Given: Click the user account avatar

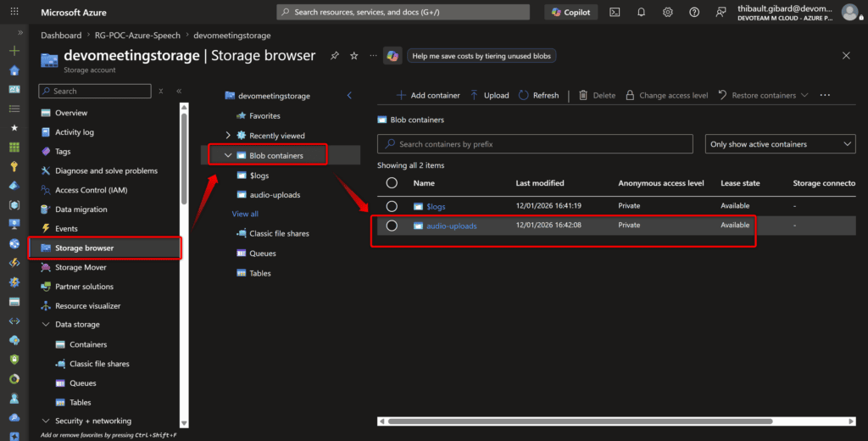Looking at the screenshot, I should (849, 12).
